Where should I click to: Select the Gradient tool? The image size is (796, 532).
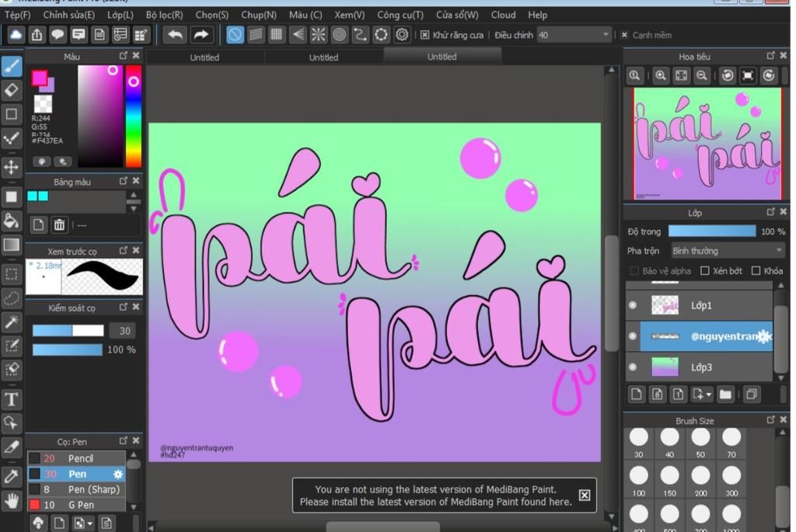12,245
